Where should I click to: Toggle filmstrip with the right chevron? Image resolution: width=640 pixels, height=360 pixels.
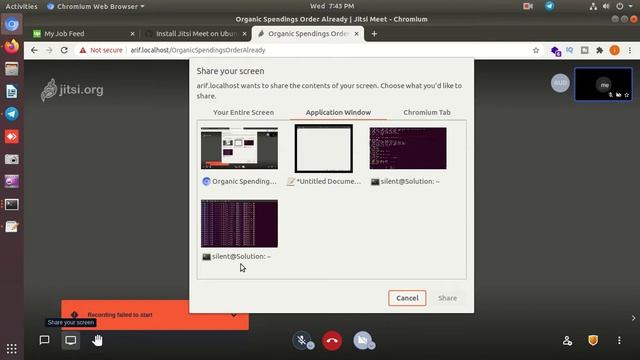click(x=633, y=318)
